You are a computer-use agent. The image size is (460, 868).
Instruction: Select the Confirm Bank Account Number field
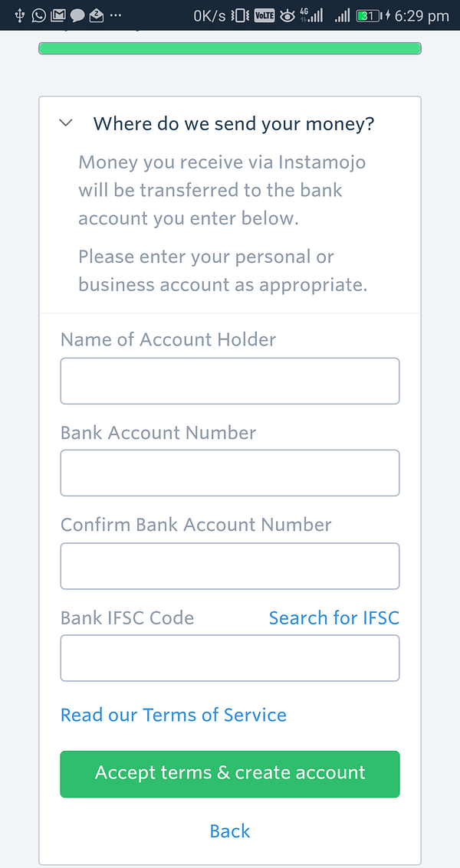pyautogui.click(x=230, y=566)
